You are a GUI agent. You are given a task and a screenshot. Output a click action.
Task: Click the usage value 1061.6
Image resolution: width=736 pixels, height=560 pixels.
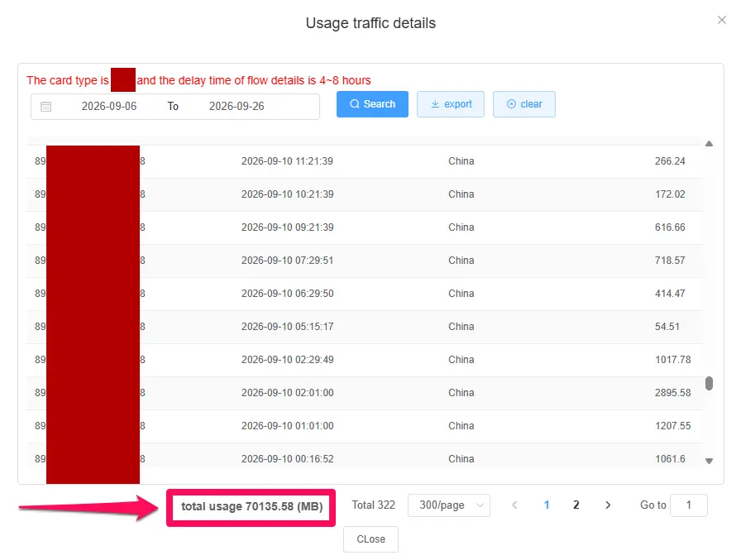pos(670,459)
